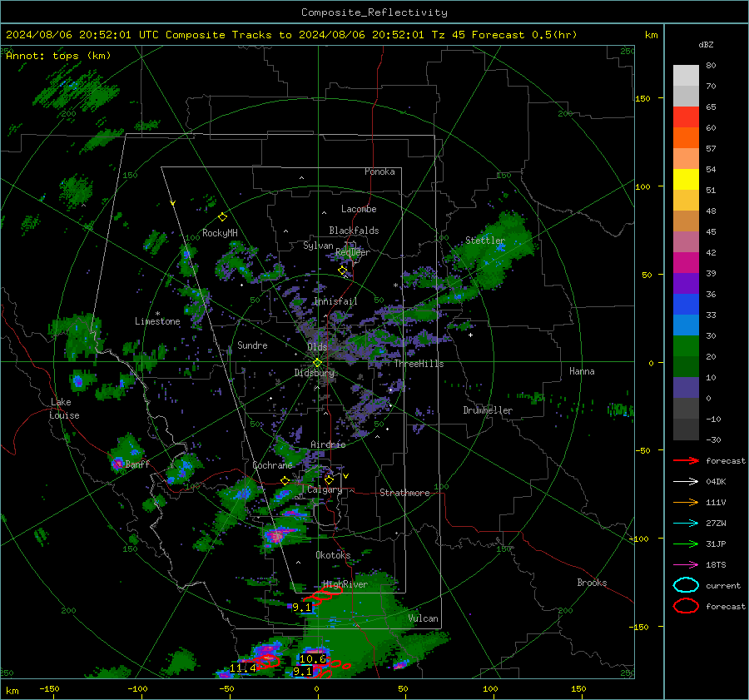Select the yellow swatch between 54 and 51 dBZ

tap(686, 180)
